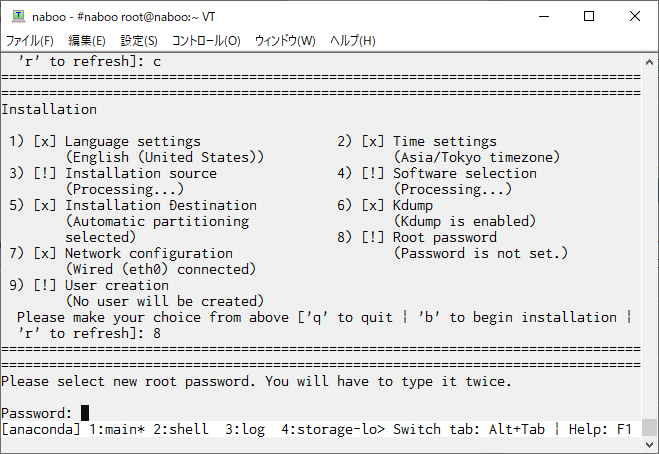The width and height of the screenshot is (659, 454).
Task: Click the 2:shell tab in status line
Action: tap(181, 429)
